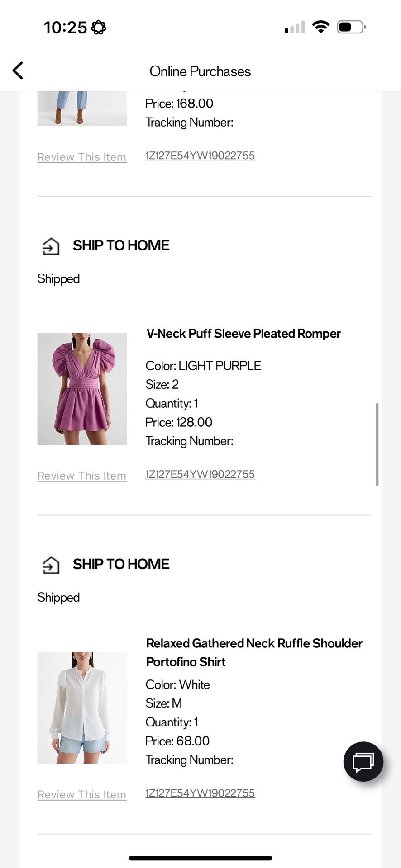This screenshot has width=401, height=868.
Task: Tap the battery indicator icon
Action: click(x=351, y=27)
